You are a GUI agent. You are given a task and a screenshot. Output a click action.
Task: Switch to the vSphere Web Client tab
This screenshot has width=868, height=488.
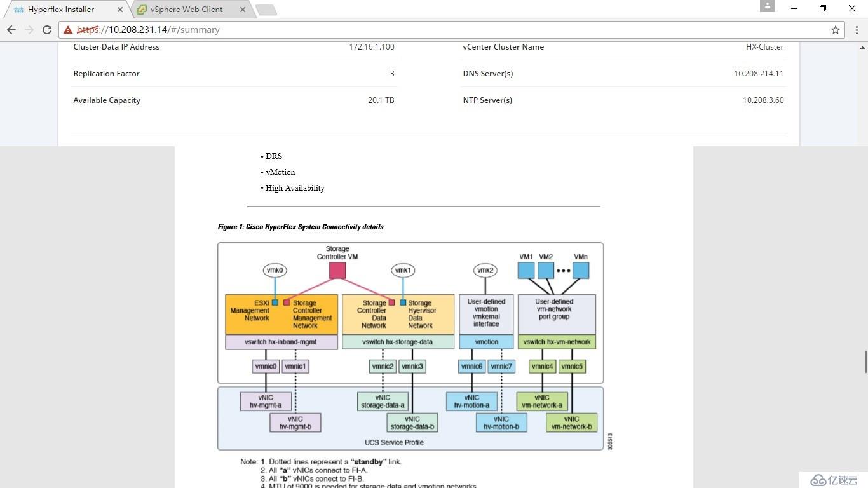[x=189, y=10]
